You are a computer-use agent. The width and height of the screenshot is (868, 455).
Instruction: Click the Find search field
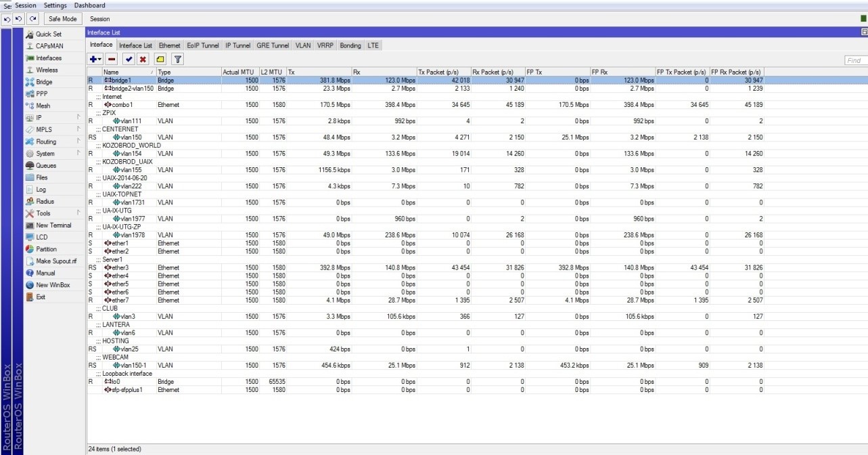(855, 60)
